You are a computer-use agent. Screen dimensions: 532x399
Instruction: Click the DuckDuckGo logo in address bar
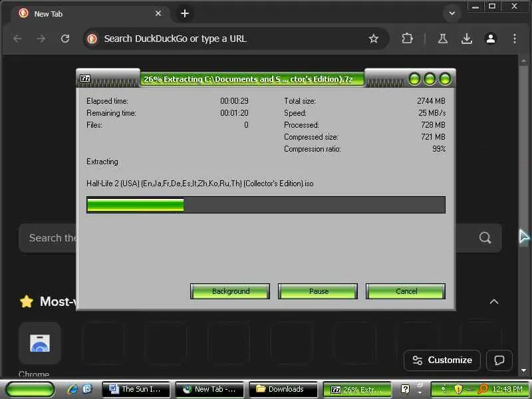92,39
